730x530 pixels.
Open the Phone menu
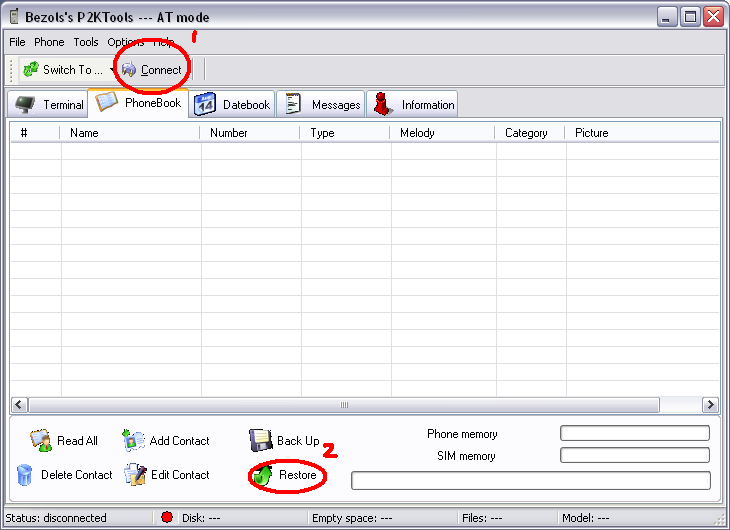tap(49, 42)
